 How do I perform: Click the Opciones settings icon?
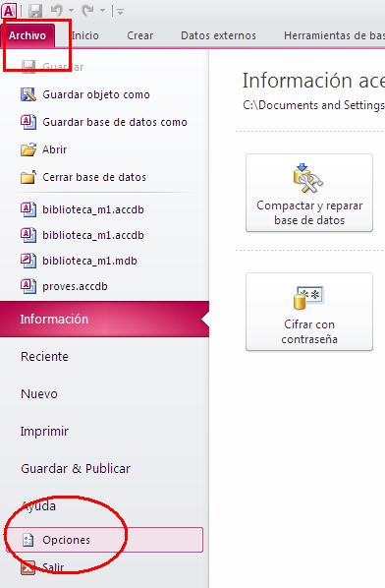[x=28, y=540]
